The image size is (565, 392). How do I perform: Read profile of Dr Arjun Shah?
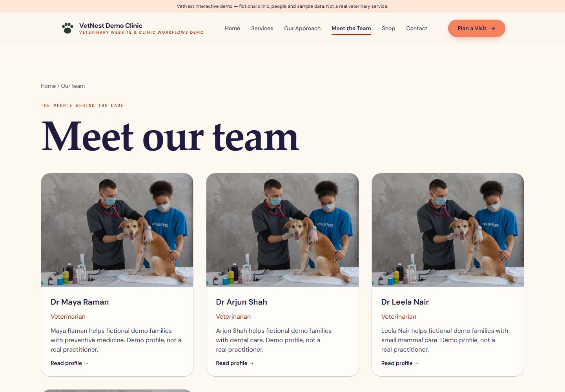click(235, 363)
